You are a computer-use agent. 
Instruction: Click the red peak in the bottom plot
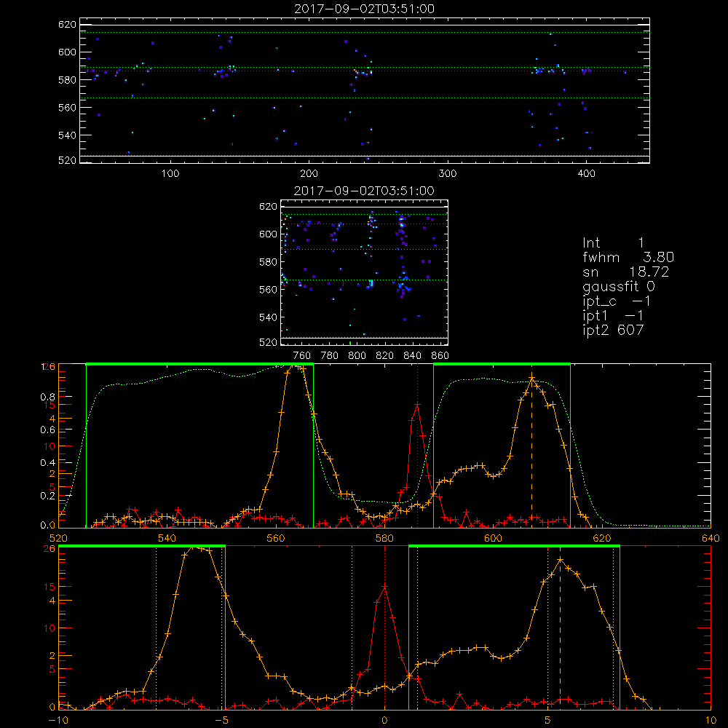point(384,587)
